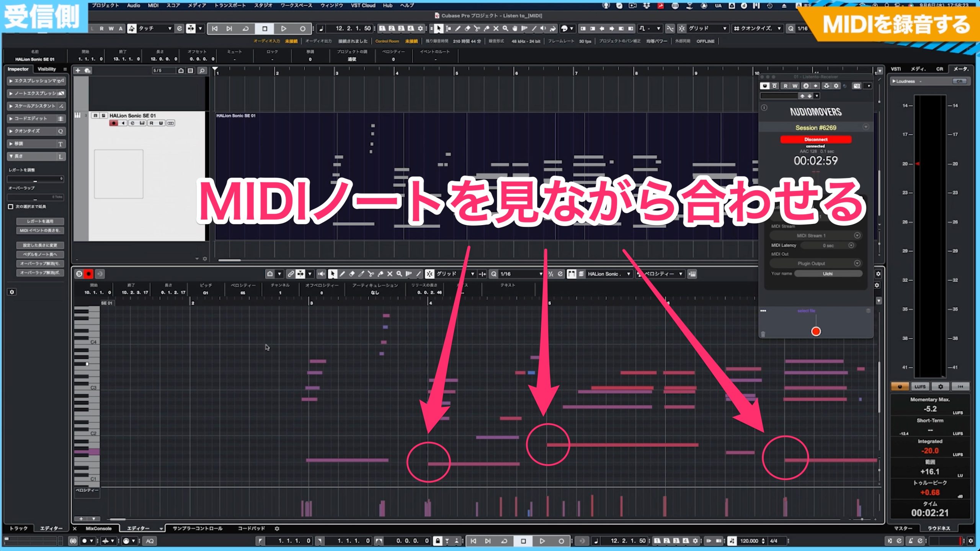Adjust オーバーラップ slider in Inspector

coord(35,197)
